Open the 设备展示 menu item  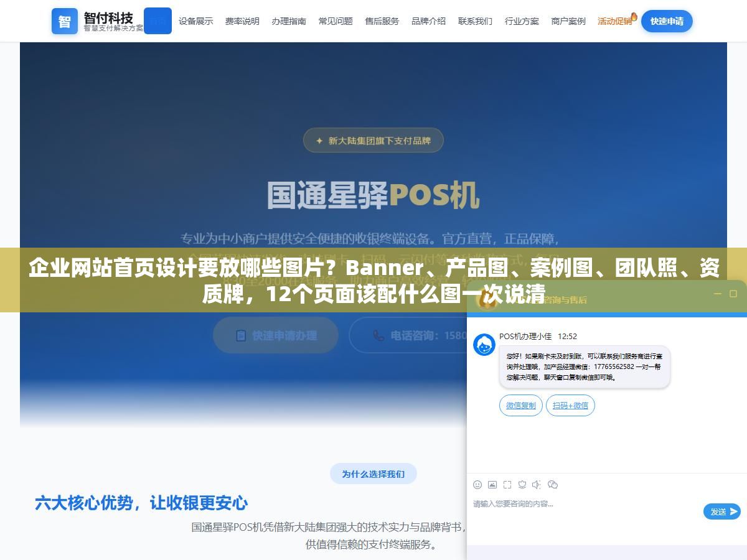[195, 21]
